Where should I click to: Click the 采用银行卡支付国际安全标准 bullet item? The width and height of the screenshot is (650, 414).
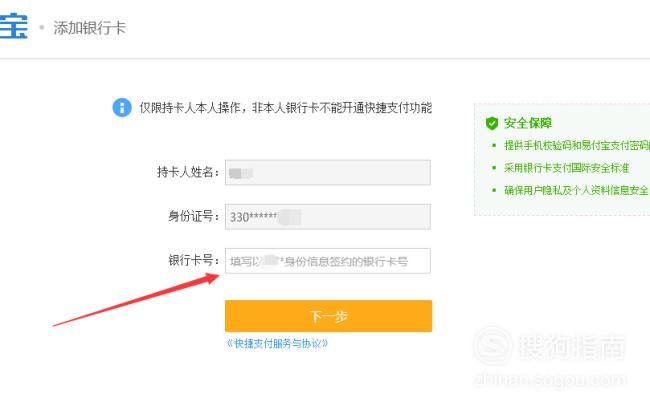pos(566,168)
